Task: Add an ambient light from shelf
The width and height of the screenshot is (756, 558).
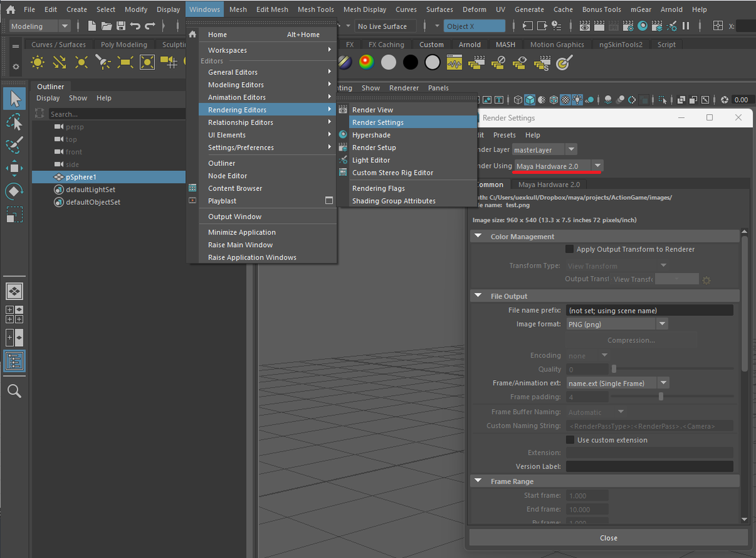Action: pos(38,62)
